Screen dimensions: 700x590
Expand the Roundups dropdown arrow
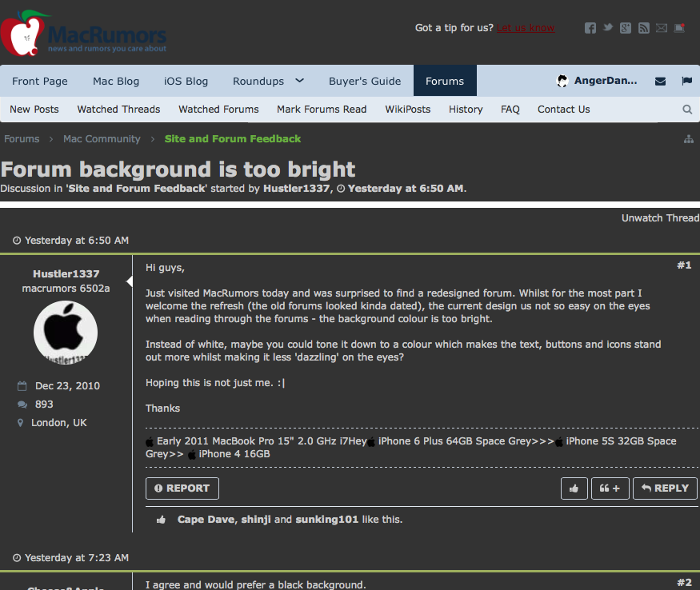click(299, 81)
